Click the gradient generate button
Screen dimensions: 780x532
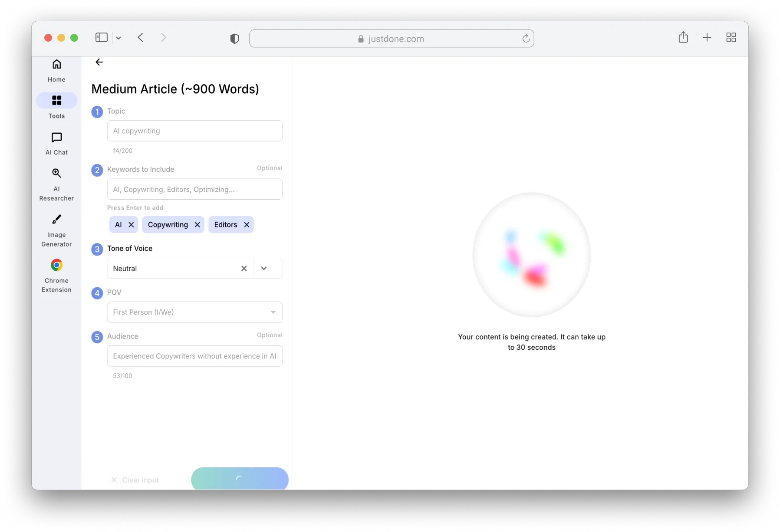point(240,479)
